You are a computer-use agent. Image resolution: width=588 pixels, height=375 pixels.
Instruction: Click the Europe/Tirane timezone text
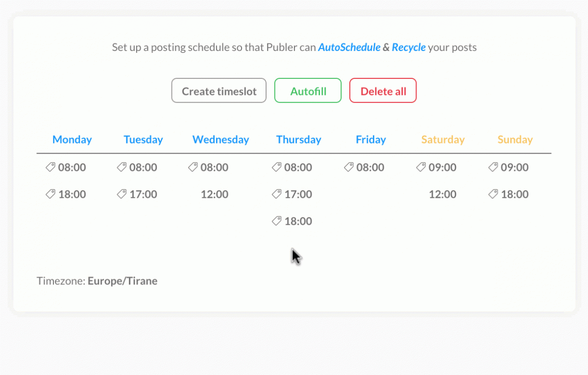[122, 281]
